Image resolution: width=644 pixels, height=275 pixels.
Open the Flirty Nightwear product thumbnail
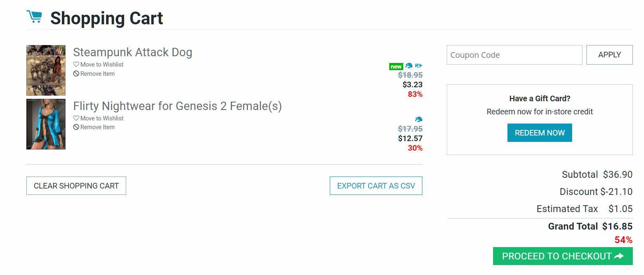point(46,124)
